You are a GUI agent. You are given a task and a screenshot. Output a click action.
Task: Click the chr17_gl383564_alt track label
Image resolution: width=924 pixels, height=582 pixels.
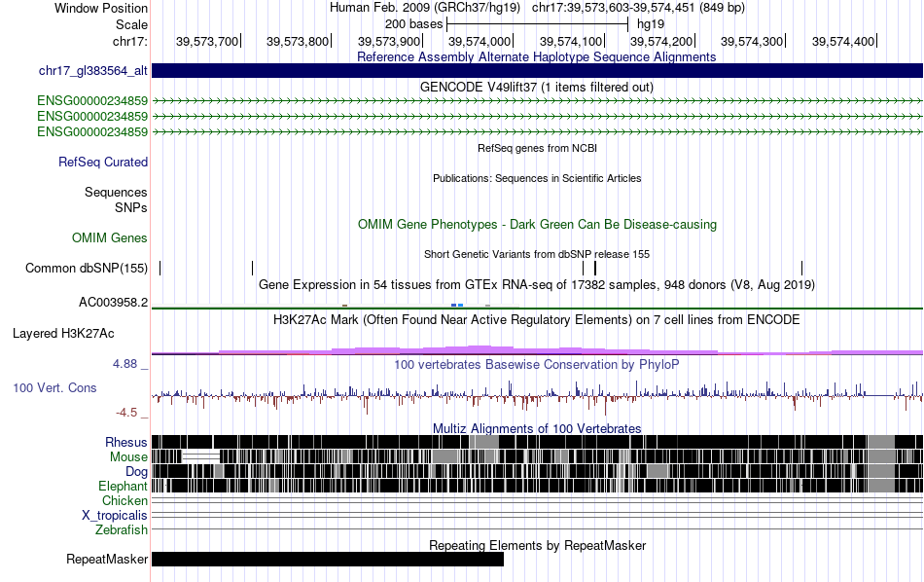coord(93,71)
